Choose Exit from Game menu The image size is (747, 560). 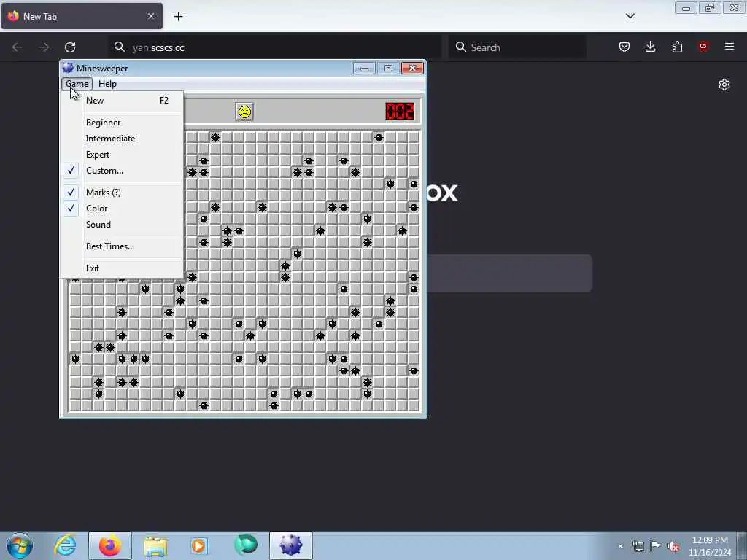point(122,268)
